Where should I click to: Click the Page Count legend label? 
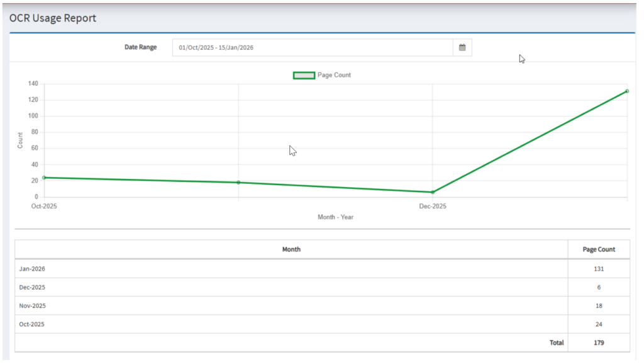(334, 75)
